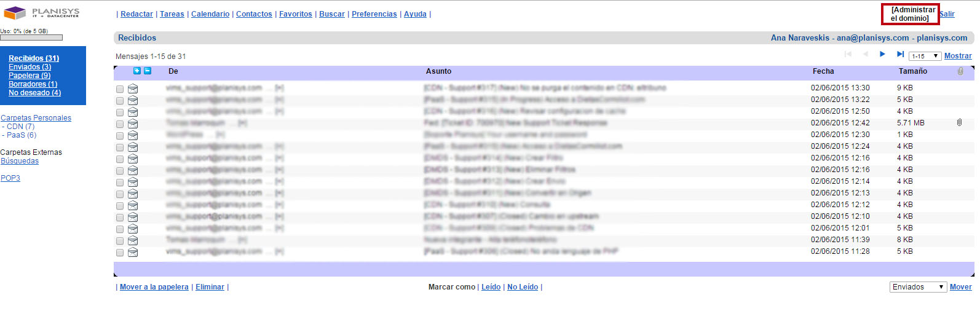Screen dimensions: 980x319
Task: Click the envelope icon of the 12:30 message
Action: [x=133, y=135]
